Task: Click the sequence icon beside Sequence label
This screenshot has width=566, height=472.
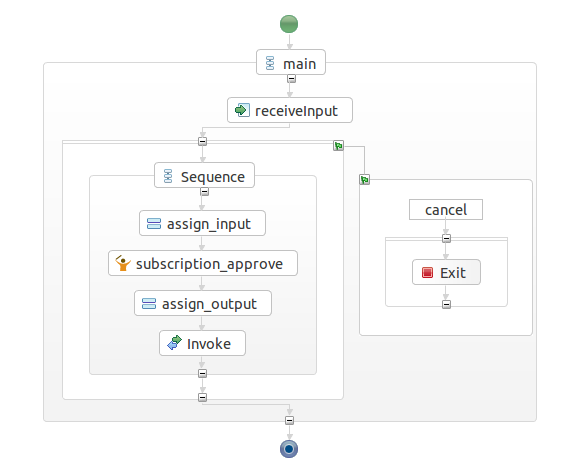Action: [x=168, y=176]
